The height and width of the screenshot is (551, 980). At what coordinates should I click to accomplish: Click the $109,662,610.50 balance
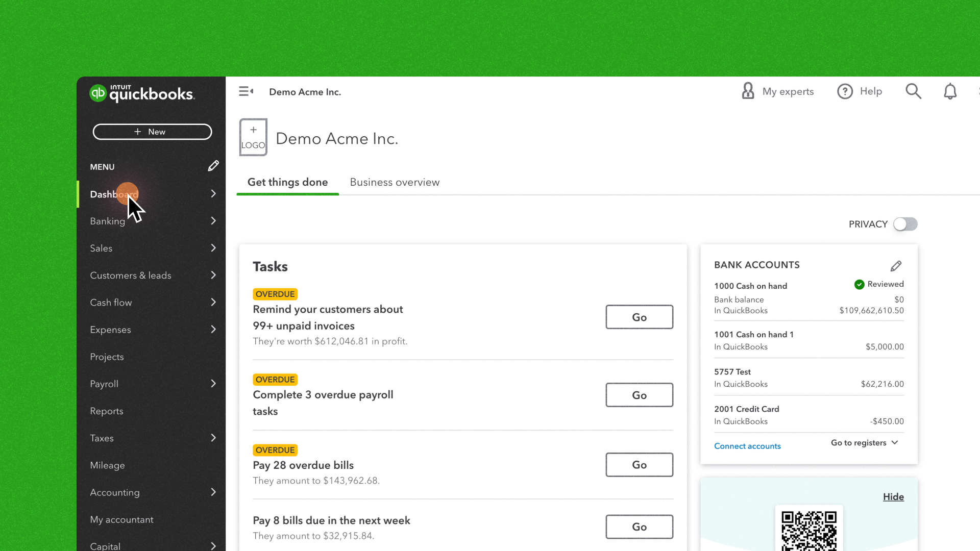coord(871,310)
